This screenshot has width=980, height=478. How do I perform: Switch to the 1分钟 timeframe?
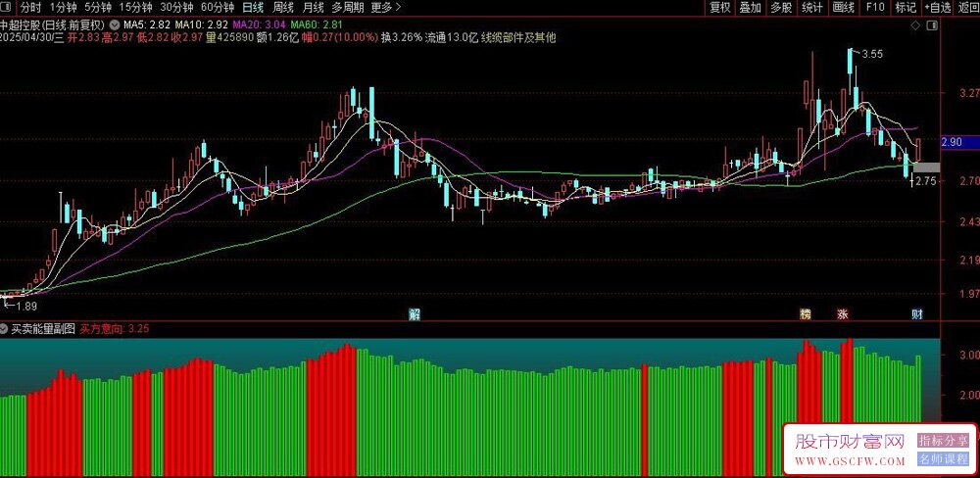click(63, 8)
